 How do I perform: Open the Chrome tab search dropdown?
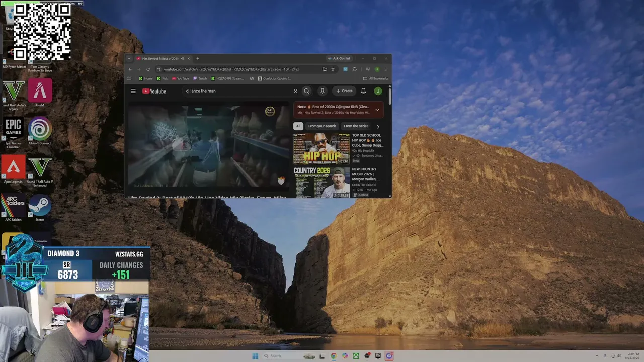(129, 58)
